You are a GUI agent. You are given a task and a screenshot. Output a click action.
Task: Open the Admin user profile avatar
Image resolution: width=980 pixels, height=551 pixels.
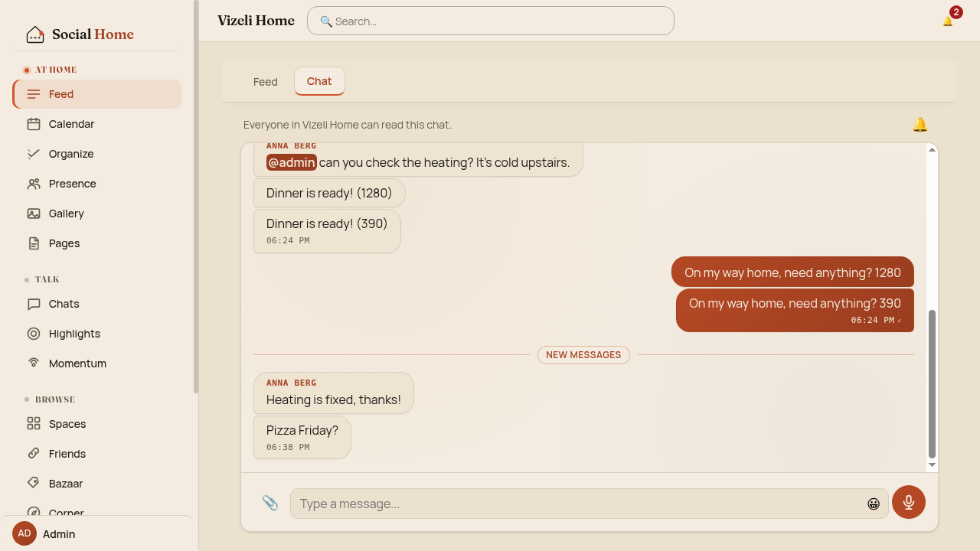tap(24, 533)
